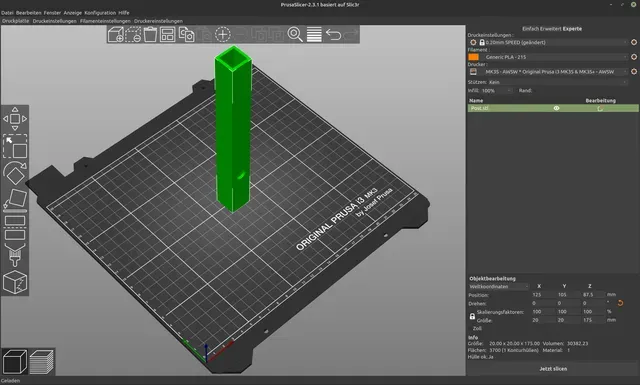Click the Undo arrow in toolbar

click(x=333, y=35)
